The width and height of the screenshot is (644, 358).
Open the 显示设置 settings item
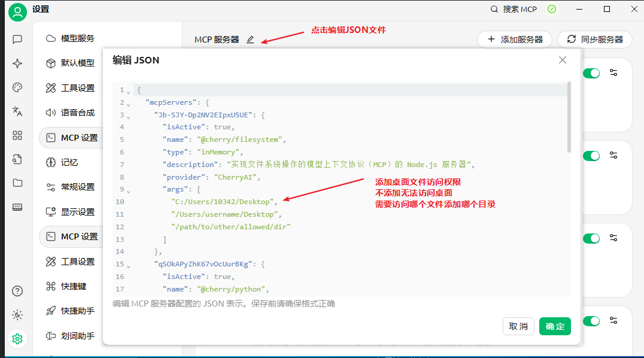point(78,212)
